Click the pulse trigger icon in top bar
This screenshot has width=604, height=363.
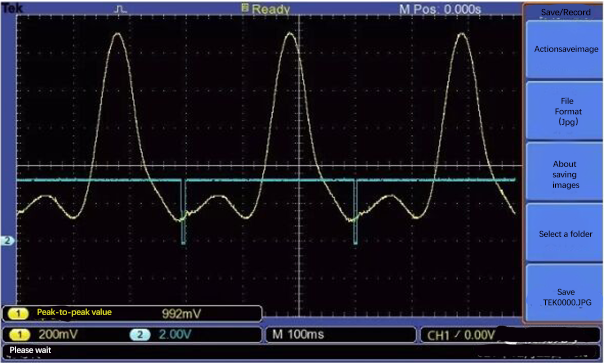pyautogui.click(x=121, y=10)
